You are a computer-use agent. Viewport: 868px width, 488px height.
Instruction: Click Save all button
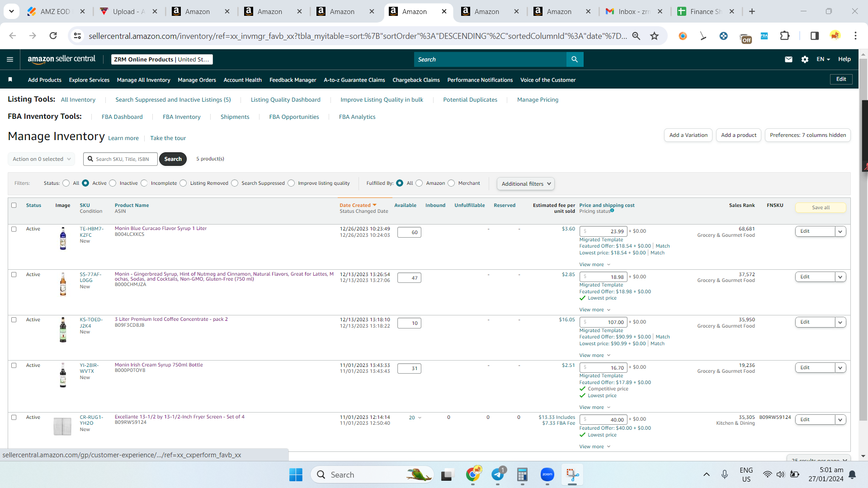[x=821, y=207]
